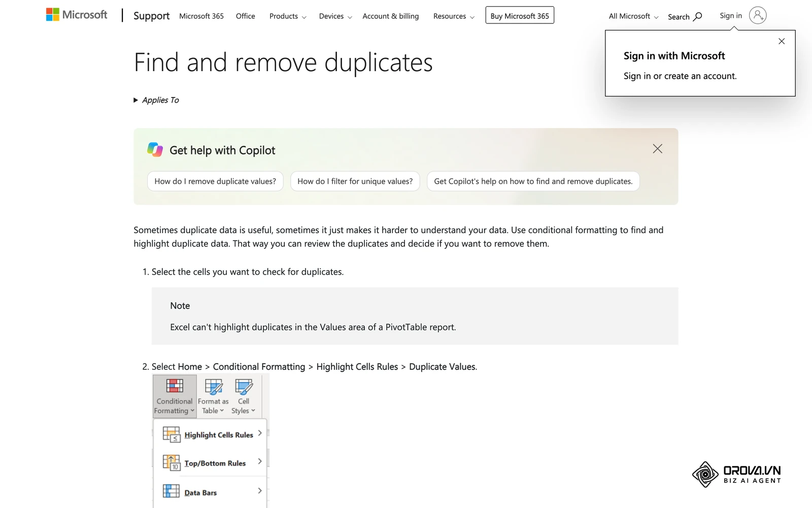Click the Top/Bottom Rules submenu arrow
The height and width of the screenshot is (508, 812).
coord(260,461)
